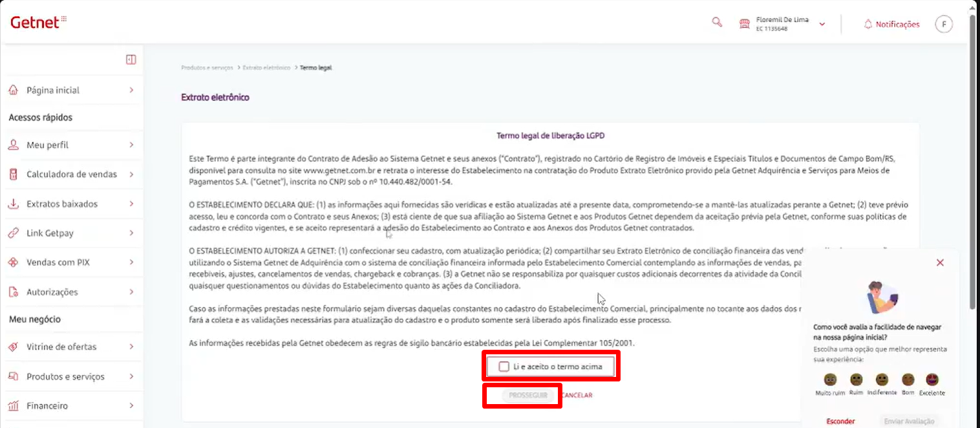Click the Financeiro chart icon
The width and height of the screenshot is (980, 428).
click(x=13, y=406)
